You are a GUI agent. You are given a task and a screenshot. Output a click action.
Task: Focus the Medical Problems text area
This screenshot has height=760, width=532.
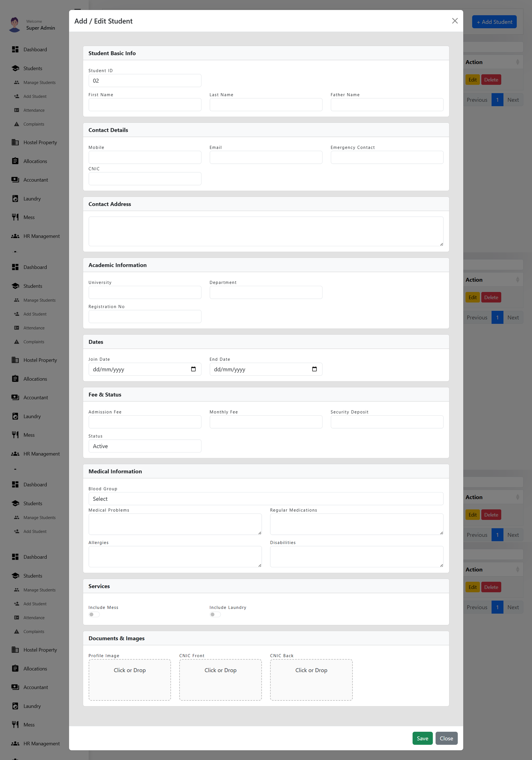(x=175, y=524)
